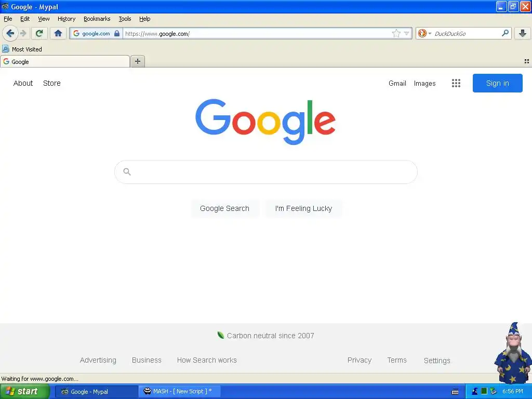532x399 pixels.
Task: Open the Help menu
Action: point(145,19)
